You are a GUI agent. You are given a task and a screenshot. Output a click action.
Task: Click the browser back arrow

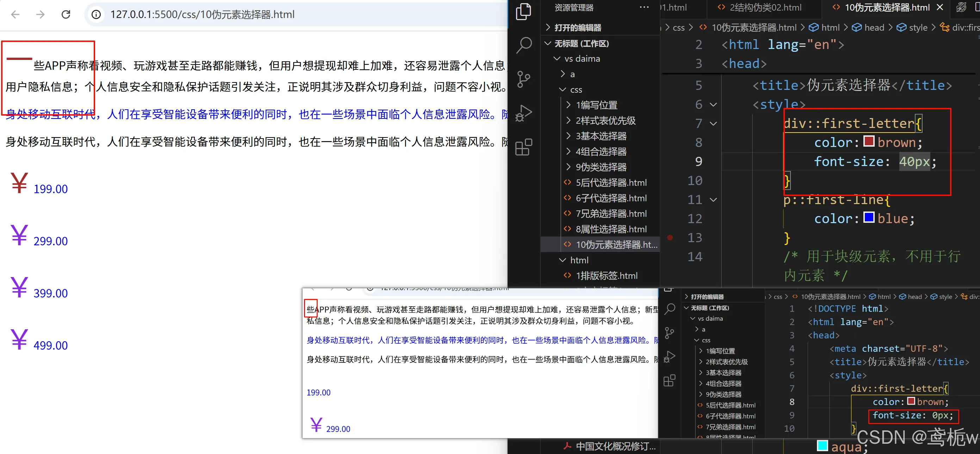15,14
